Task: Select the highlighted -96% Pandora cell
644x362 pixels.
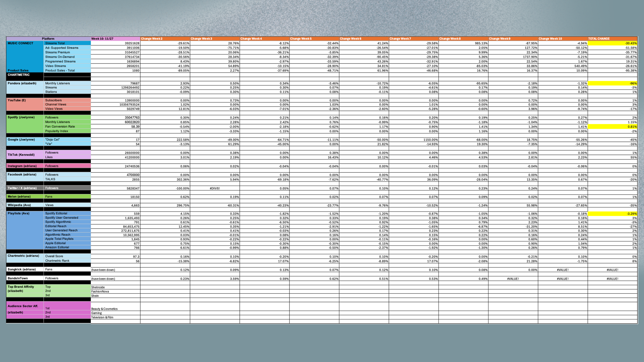Action: coord(613,83)
